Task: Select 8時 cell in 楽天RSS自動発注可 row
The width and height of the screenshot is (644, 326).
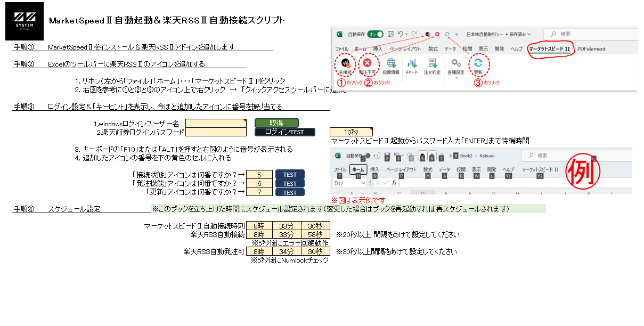Action: (x=259, y=251)
